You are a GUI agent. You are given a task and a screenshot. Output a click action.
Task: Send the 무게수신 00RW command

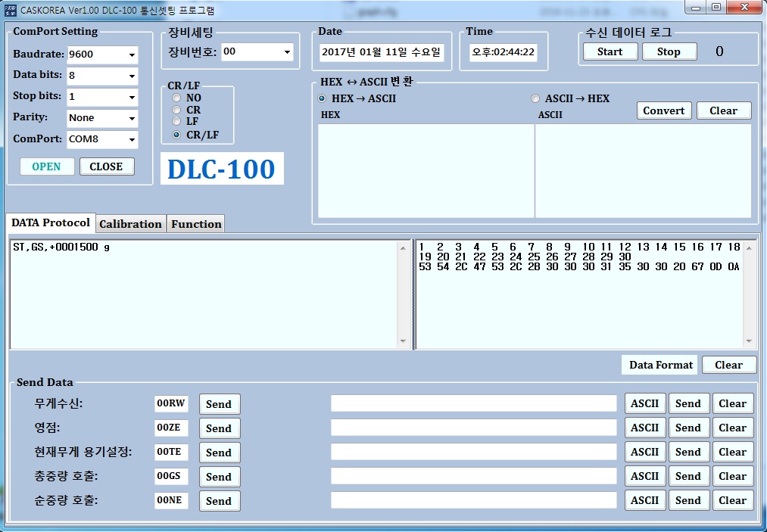point(219,404)
